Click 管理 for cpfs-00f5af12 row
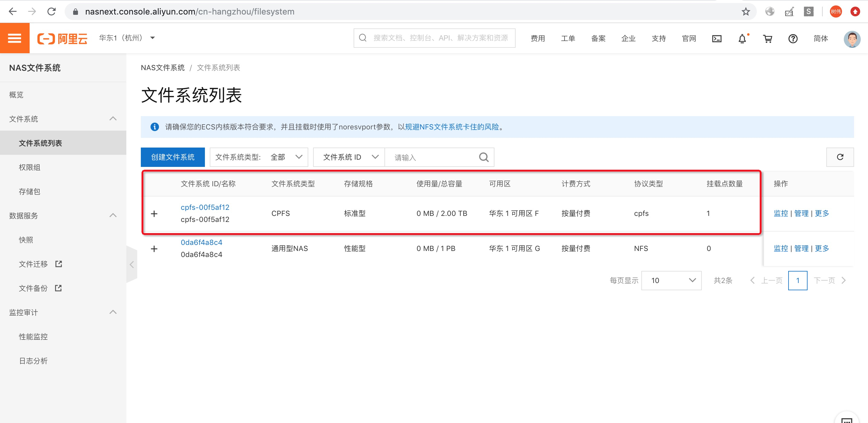The height and width of the screenshot is (423, 868). click(x=801, y=213)
